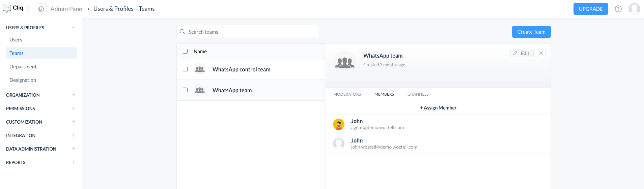Screen dimensions: 644x189
Task: Open Users in the sidebar
Action: point(41,39)
